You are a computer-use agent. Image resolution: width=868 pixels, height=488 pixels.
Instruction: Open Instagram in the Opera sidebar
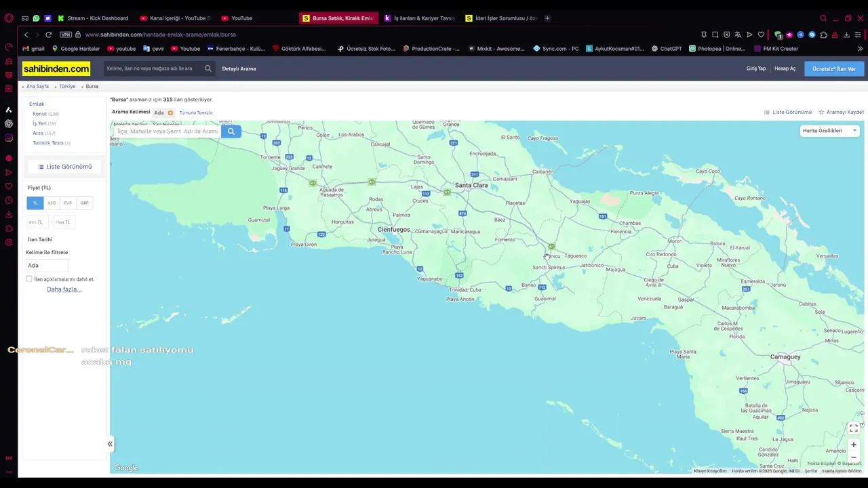coord(9,138)
